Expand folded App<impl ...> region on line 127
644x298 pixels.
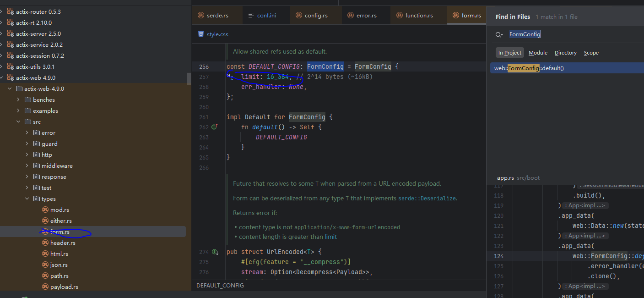pyautogui.click(x=585, y=286)
